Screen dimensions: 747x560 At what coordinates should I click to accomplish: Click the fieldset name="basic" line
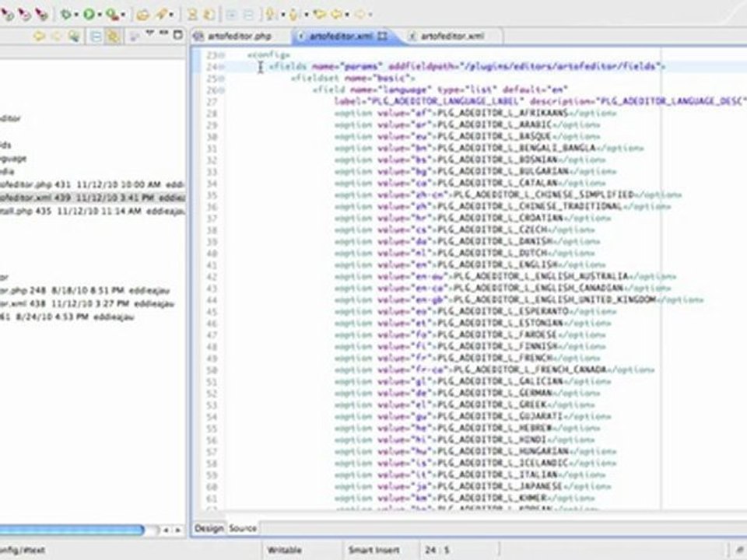coord(353,78)
